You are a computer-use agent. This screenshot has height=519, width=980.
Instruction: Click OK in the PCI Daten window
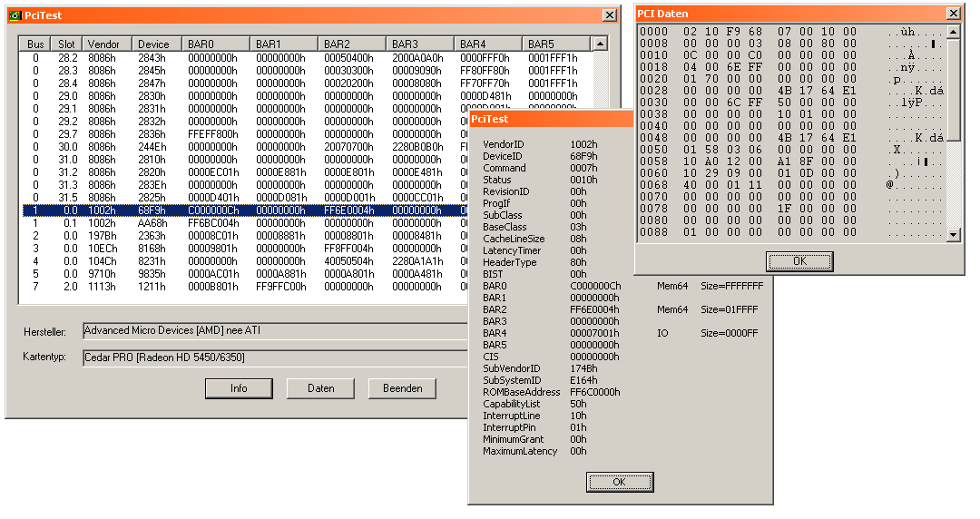[x=799, y=261]
